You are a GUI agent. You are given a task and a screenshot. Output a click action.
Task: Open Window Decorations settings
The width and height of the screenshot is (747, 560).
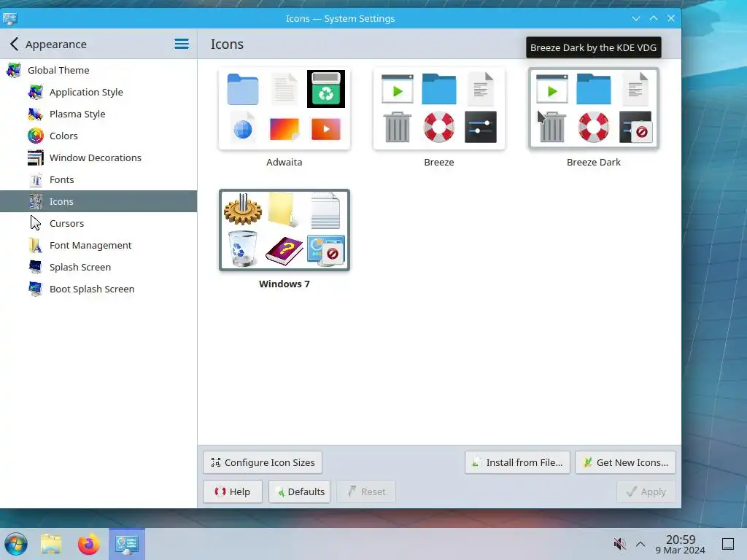pos(96,157)
